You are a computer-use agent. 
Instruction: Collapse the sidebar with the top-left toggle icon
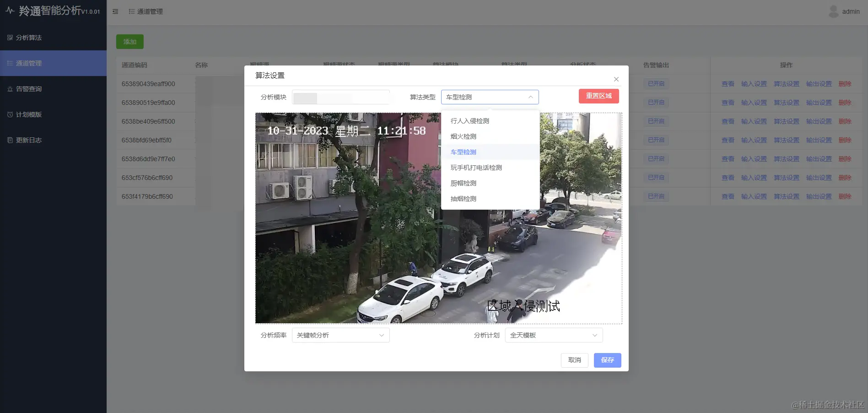[115, 11]
